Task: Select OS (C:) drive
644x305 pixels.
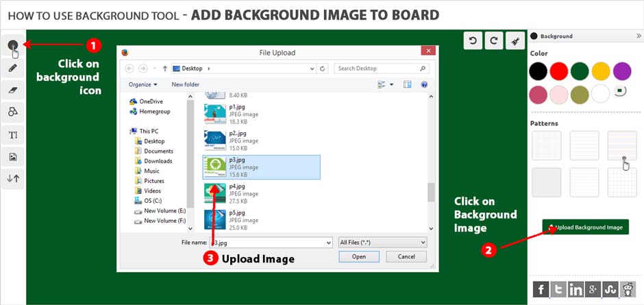Action: (x=148, y=201)
